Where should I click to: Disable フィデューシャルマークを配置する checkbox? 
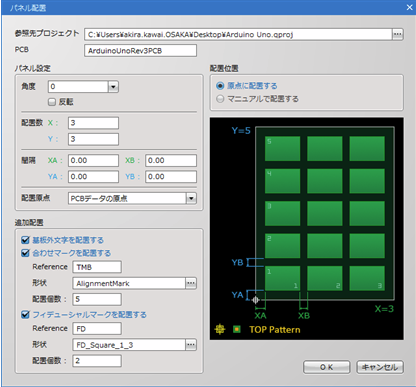pos(25,315)
